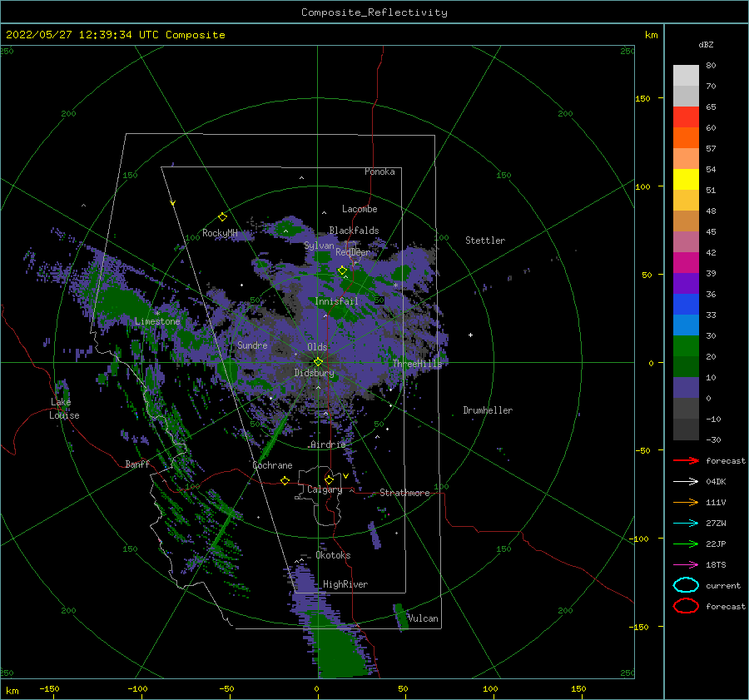Click the yellow diamond marker near RedDeer
Viewport: 749px width, 700px height.
pyautogui.click(x=342, y=271)
